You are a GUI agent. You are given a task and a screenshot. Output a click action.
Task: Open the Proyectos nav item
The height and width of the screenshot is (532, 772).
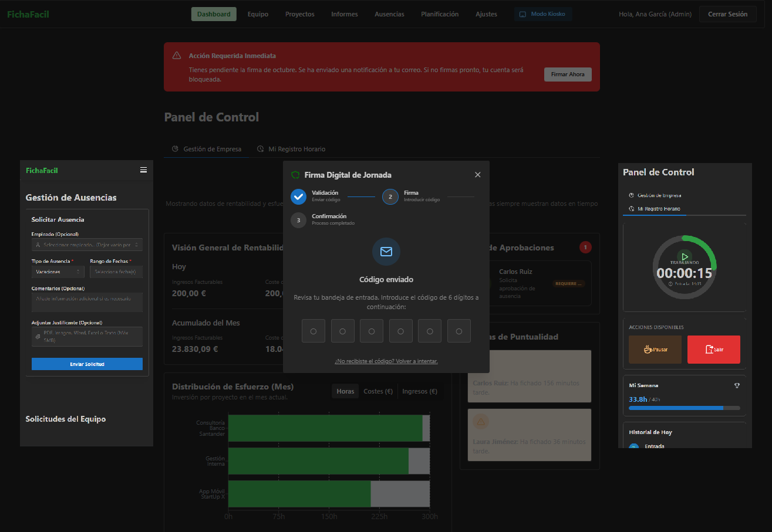click(x=300, y=14)
